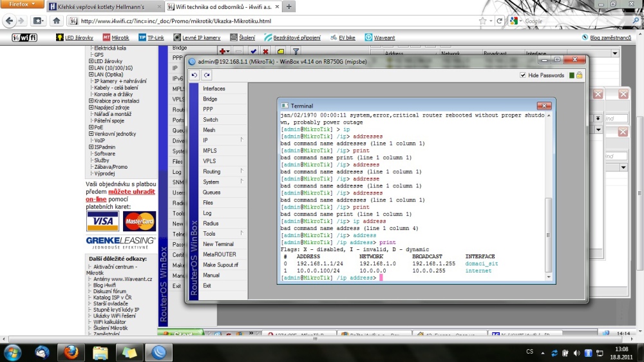
Task: Open the Firefox bookmarks toolbar button
Action: (38, 21)
